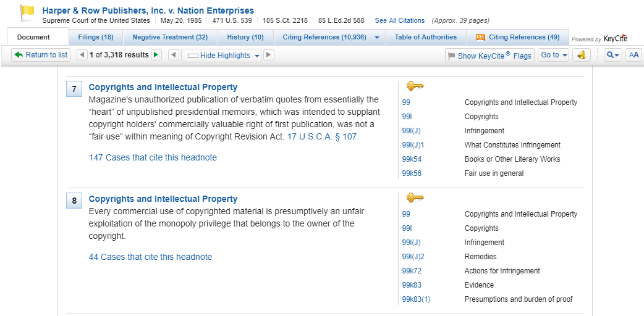Open the Go to dropdown

553,55
